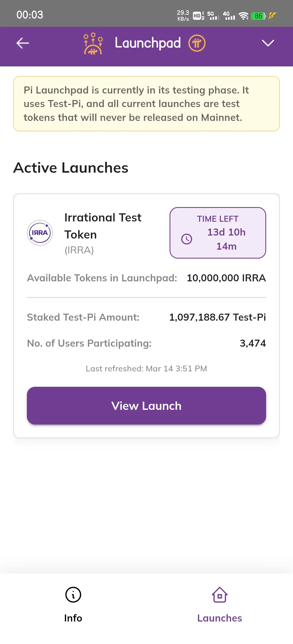Screen dimensions: 293x644
Task: Tap the Active Launches heading
Action: pyautogui.click(x=71, y=168)
